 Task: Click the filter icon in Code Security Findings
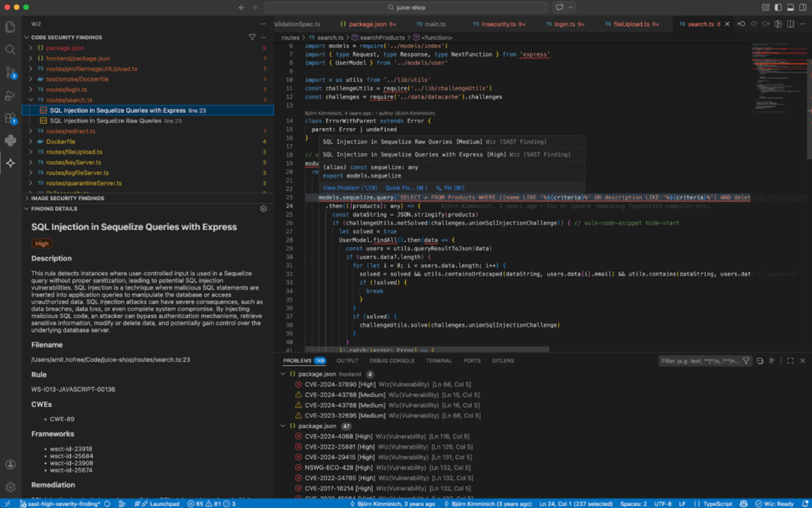pos(252,37)
